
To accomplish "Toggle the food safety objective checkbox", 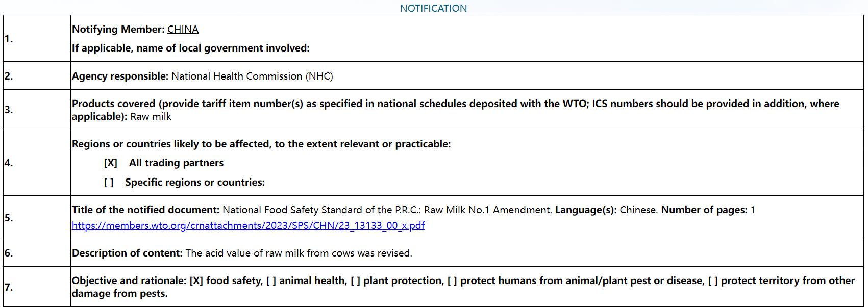I will [196, 280].
